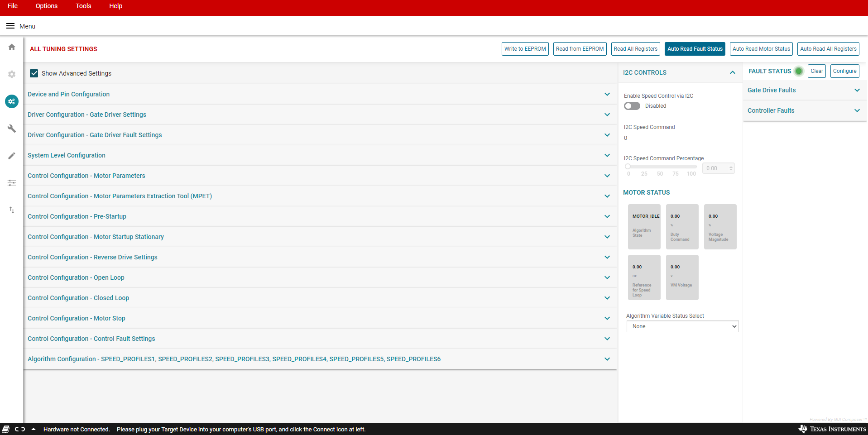Click the register transfer arrows icon in the sidebar
The height and width of the screenshot is (435, 868).
point(11,210)
